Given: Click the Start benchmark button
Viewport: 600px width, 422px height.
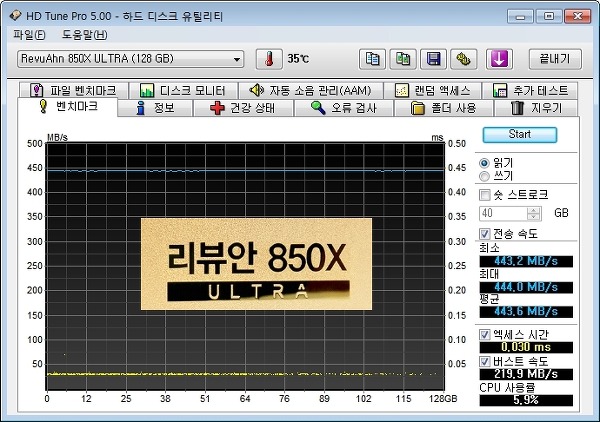Looking at the screenshot, I should point(520,135).
